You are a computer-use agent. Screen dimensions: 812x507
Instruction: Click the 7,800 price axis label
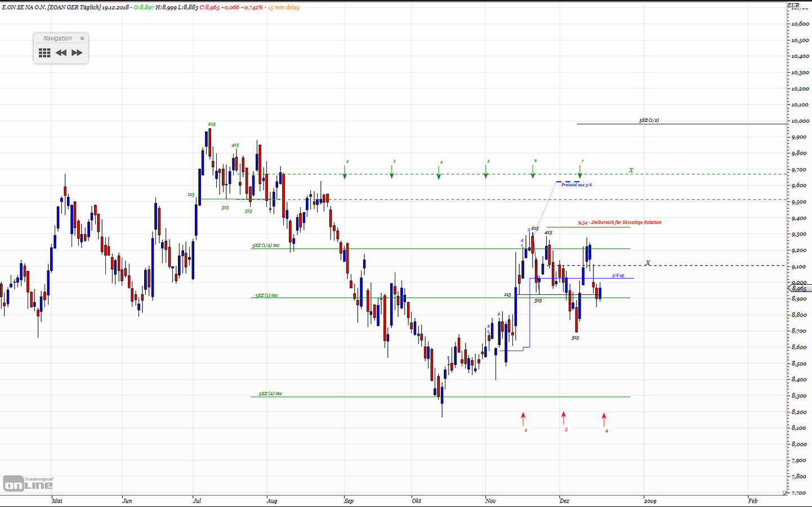click(x=800, y=477)
